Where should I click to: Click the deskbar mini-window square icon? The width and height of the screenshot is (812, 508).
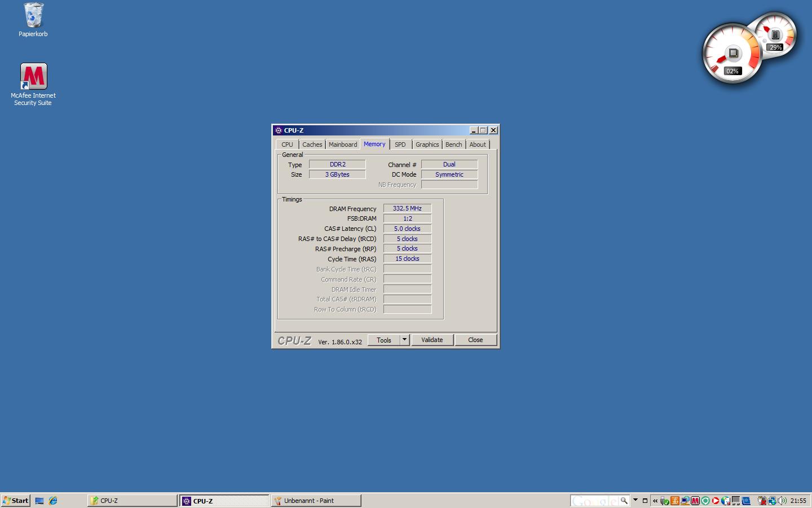[645, 501]
